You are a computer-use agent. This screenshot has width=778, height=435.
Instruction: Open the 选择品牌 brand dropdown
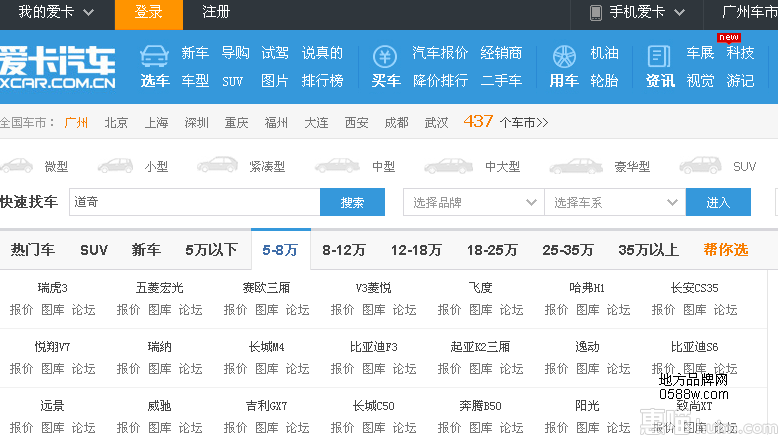473,202
